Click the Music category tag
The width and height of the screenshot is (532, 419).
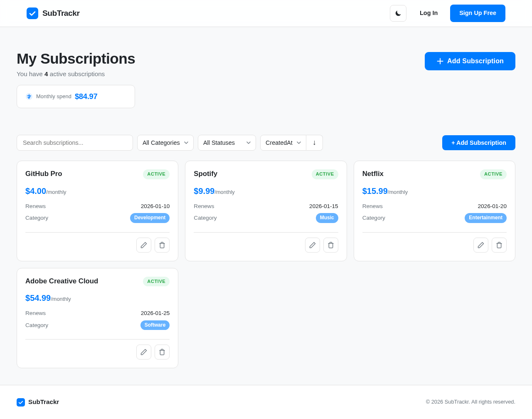pos(327,218)
